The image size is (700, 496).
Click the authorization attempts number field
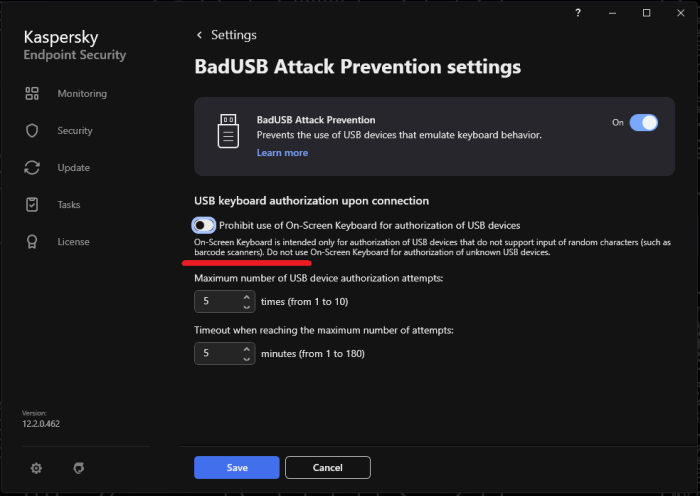pyautogui.click(x=225, y=301)
